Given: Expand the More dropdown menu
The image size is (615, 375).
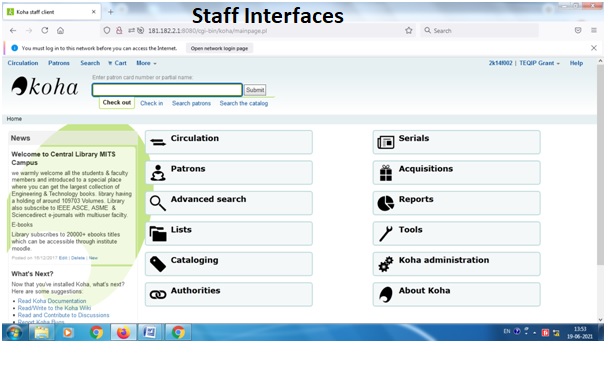Looking at the screenshot, I should click(x=146, y=63).
